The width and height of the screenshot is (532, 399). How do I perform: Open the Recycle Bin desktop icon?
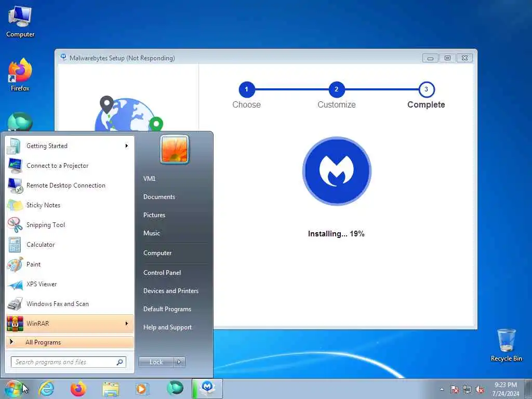pos(506,345)
